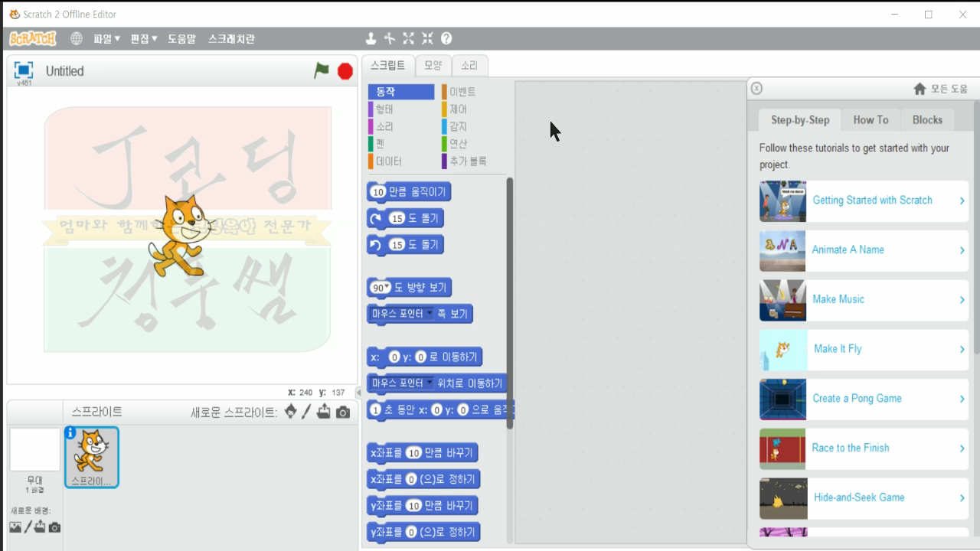
Task: Switch to the Blocks tab in help panel
Action: (926, 119)
